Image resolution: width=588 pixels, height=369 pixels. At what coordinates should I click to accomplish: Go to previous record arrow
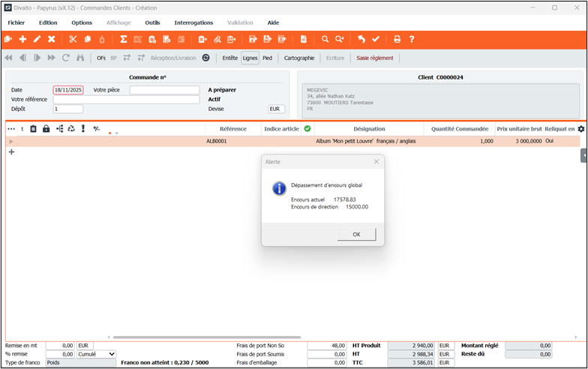point(22,58)
